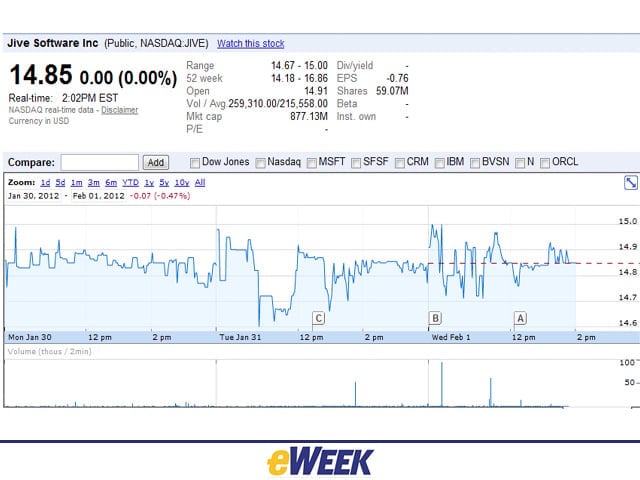Focus the Compare ticker input field

(x=100, y=162)
